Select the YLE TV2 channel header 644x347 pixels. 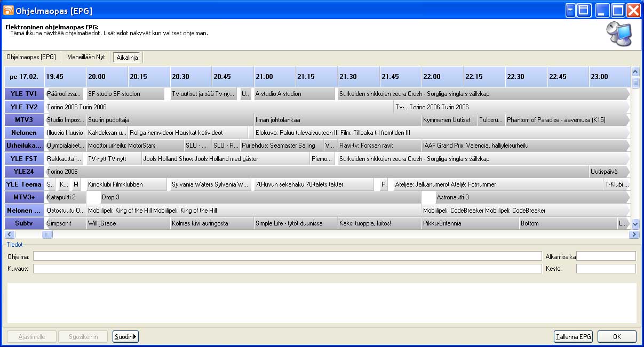(x=24, y=107)
